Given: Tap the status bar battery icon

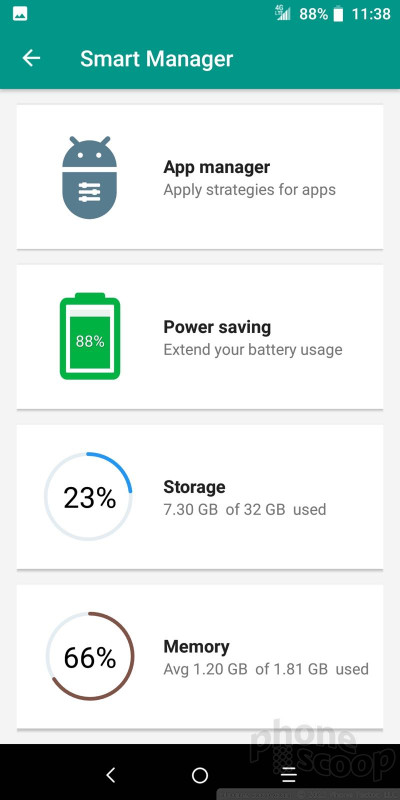Looking at the screenshot, I should tap(338, 14).
